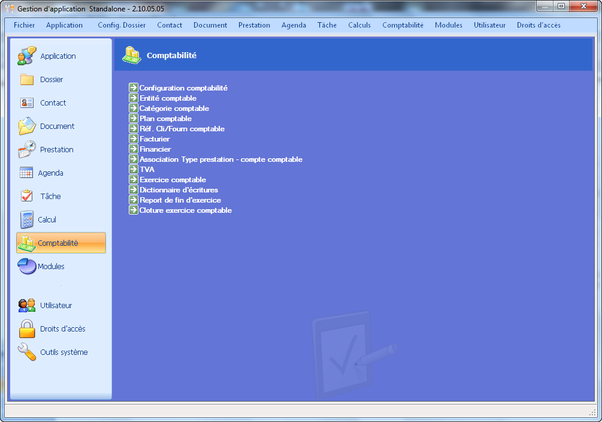Open the Utilisateur sidebar icon
Viewport: 602px width, 422px height.
point(27,305)
